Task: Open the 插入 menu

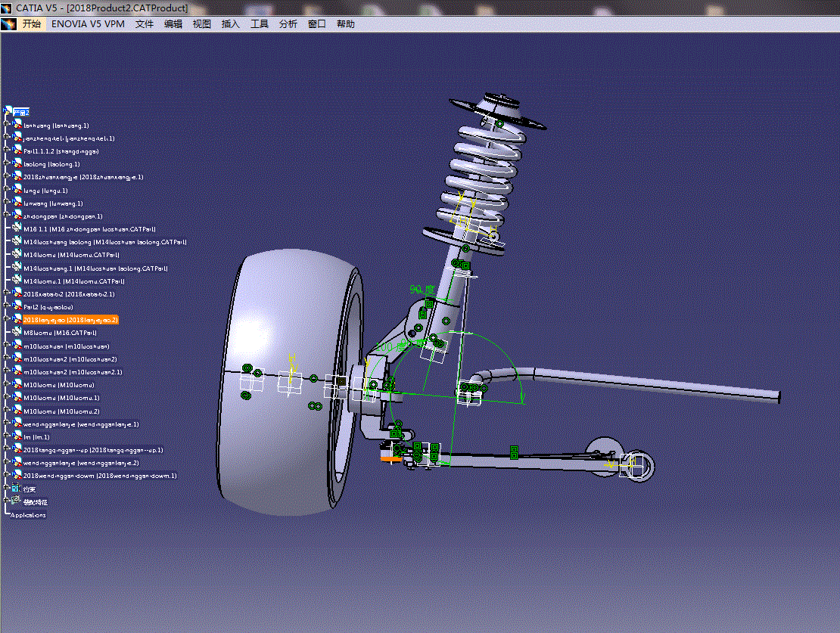Action: tap(230, 24)
